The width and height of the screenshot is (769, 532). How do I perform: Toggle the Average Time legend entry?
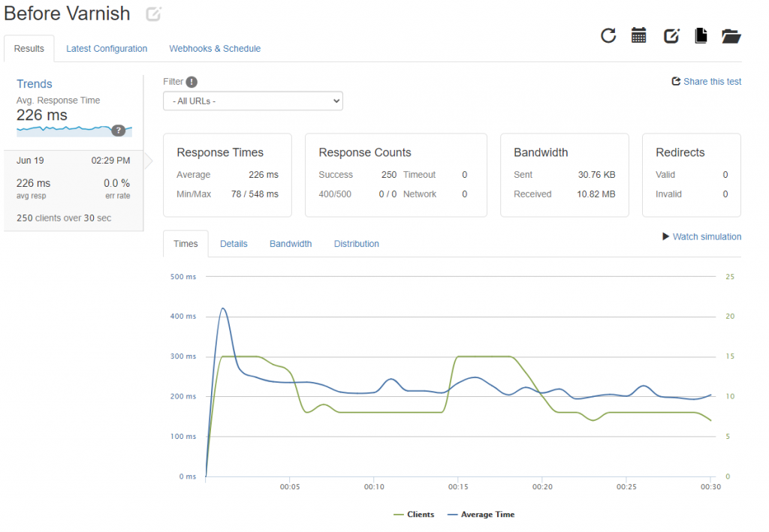pyautogui.click(x=481, y=514)
